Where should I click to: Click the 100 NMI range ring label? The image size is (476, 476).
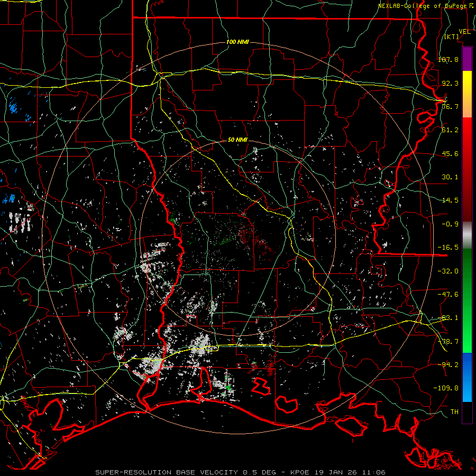coord(237,42)
